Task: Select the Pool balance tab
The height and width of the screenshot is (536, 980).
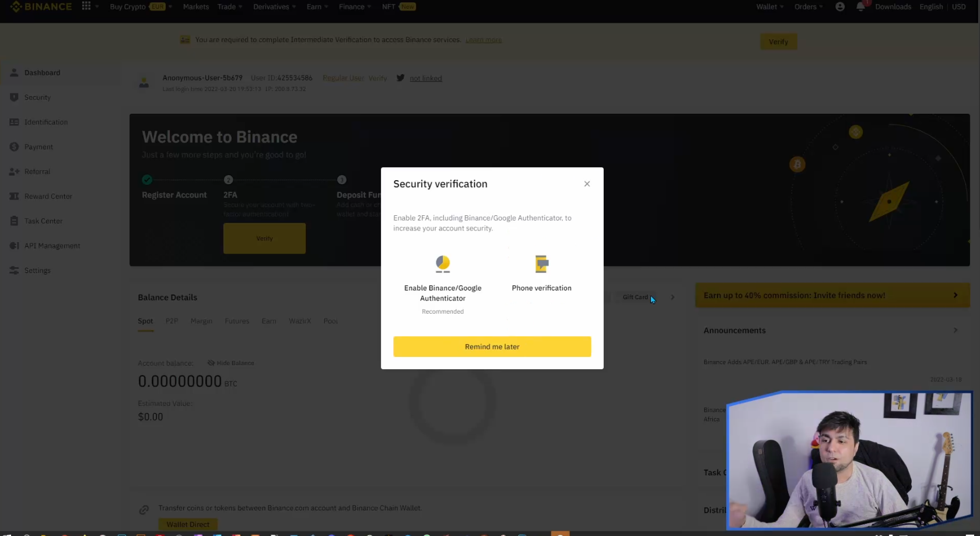Action: pos(331,321)
